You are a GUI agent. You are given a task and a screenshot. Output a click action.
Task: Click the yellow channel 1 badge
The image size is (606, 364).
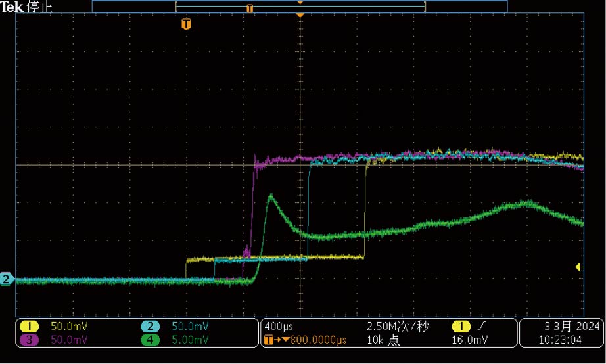(x=30, y=327)
